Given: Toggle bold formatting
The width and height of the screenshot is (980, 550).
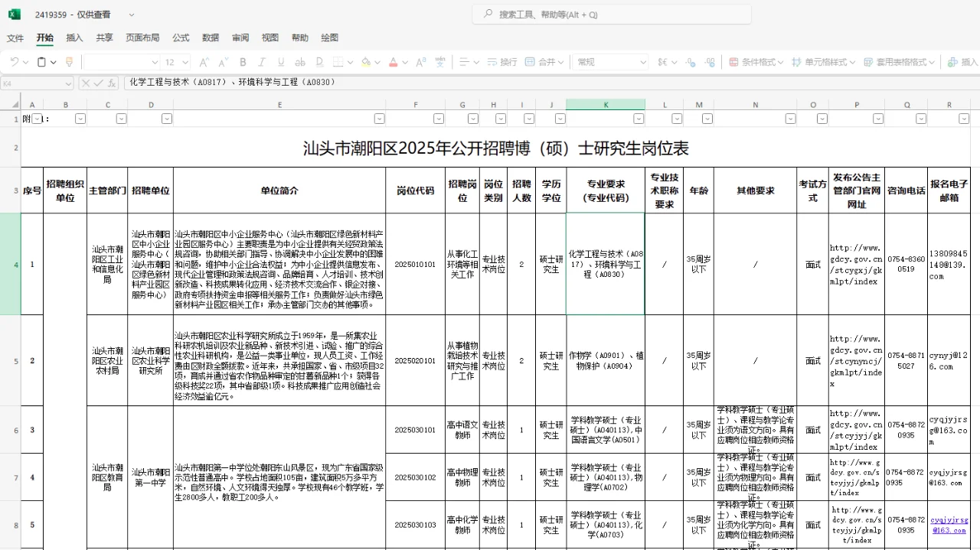Looking at the screenshot, I should pos(243,61).
